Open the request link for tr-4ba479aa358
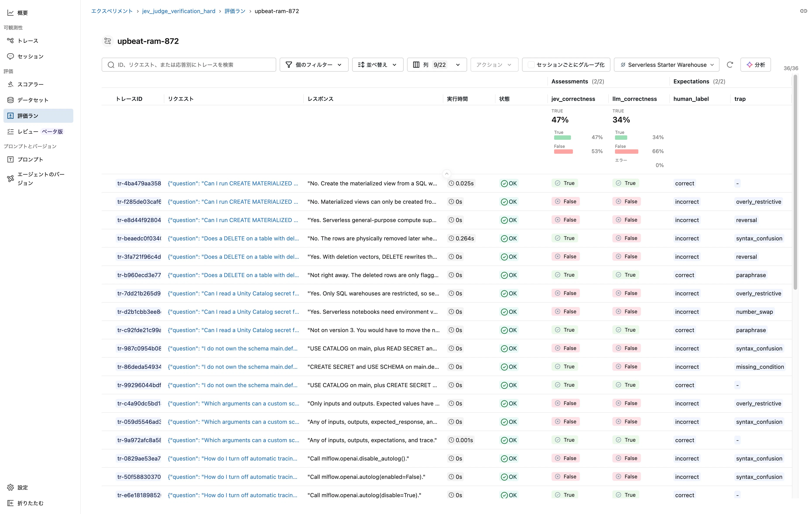This screenshot has height=514, width=812. [233, 184]
